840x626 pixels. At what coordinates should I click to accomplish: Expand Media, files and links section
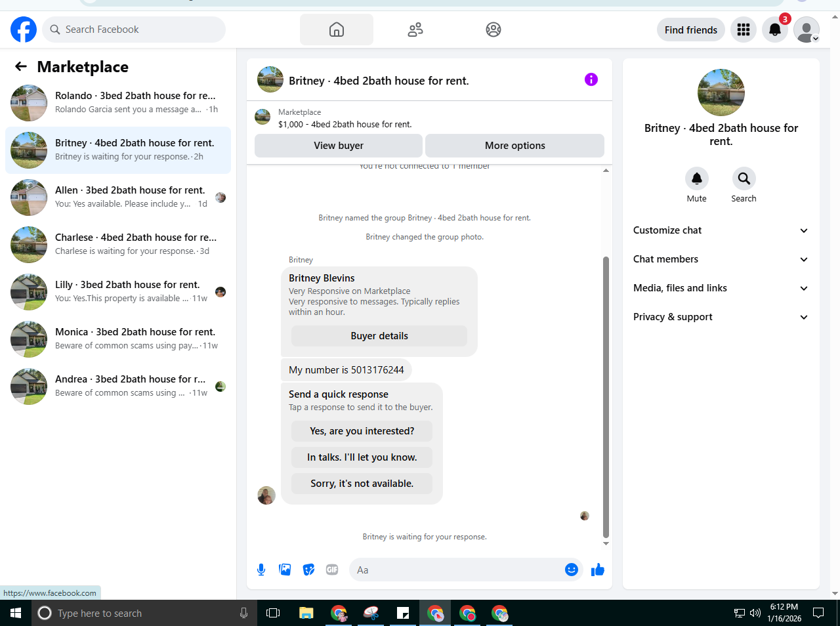pos(721,288)
